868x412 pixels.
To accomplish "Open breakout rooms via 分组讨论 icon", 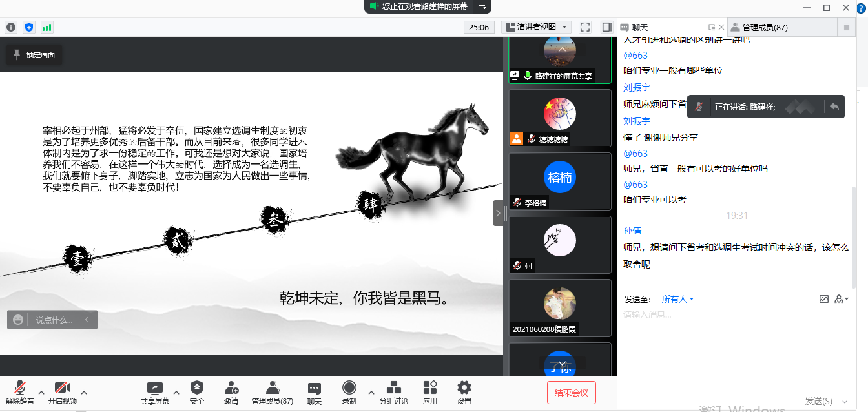I will [x=393, y=391].
